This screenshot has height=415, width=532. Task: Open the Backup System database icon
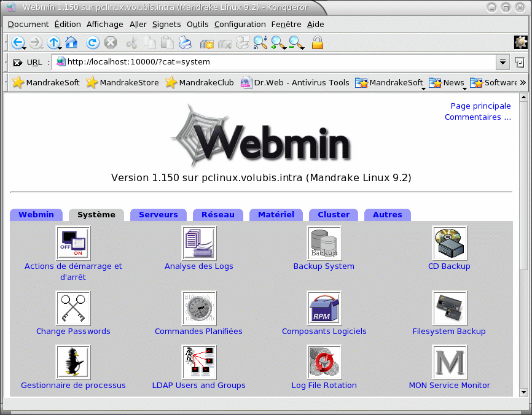[x=324, y=244]
